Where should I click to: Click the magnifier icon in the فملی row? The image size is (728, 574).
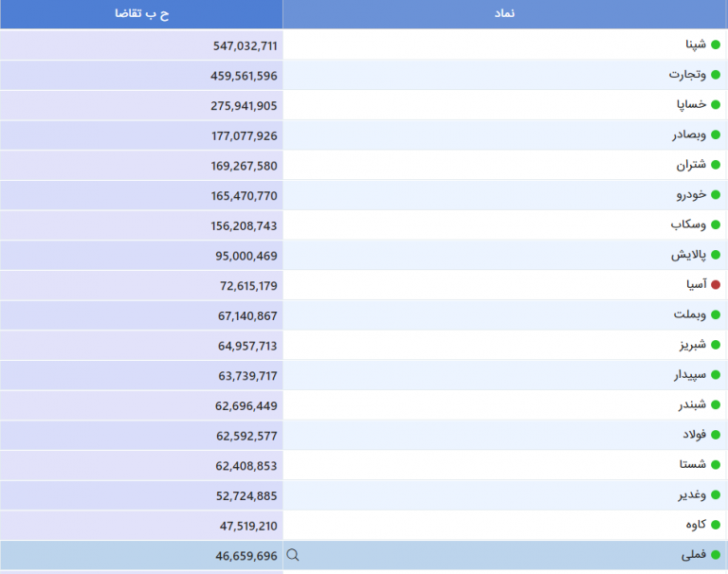pos(293,556)
